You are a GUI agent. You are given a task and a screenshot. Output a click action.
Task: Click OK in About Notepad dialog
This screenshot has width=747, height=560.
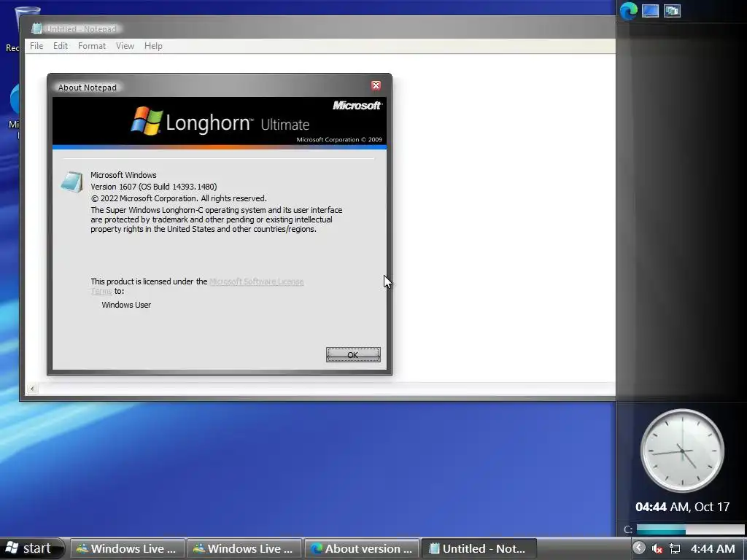(353, 354)
